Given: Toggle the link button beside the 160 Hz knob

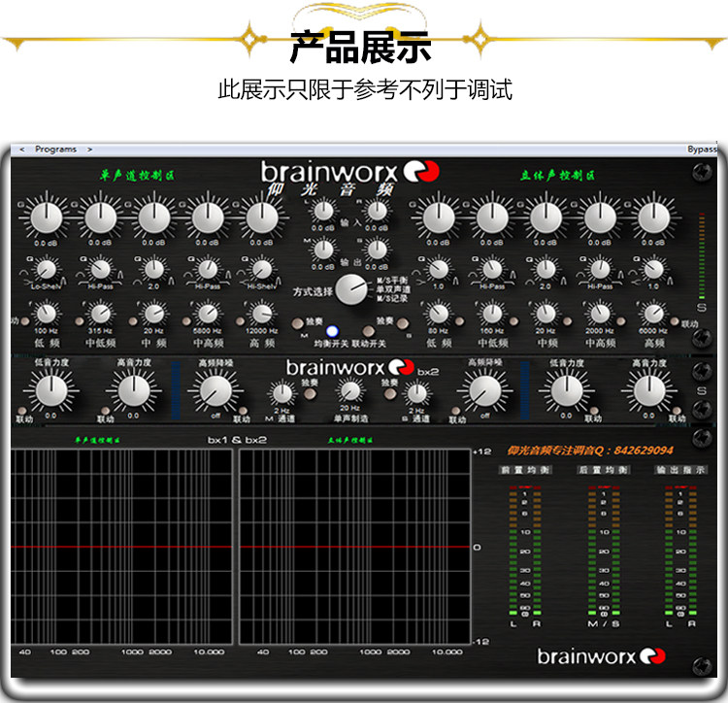Looking at the screenshot, I should (x=513, y=321).
